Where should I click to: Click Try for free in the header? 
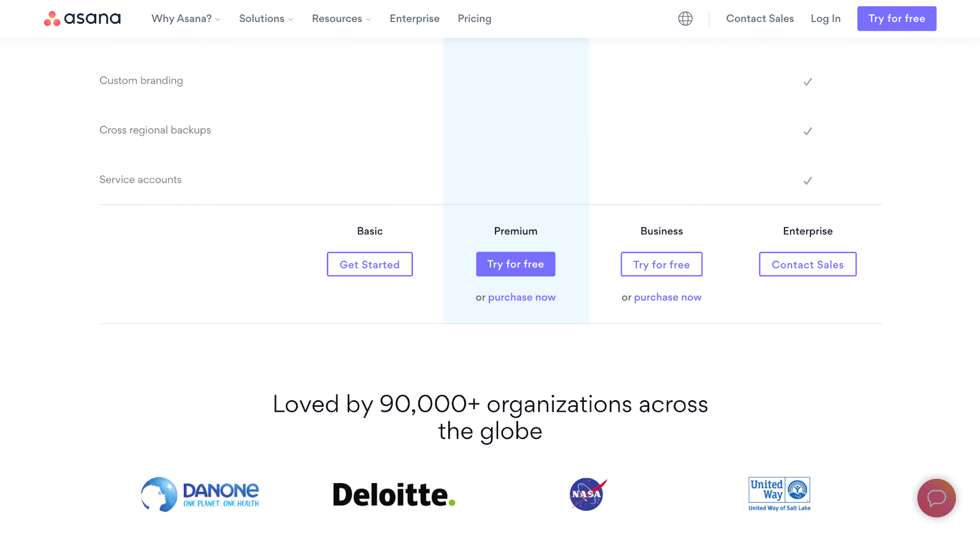tap(896, 18)
